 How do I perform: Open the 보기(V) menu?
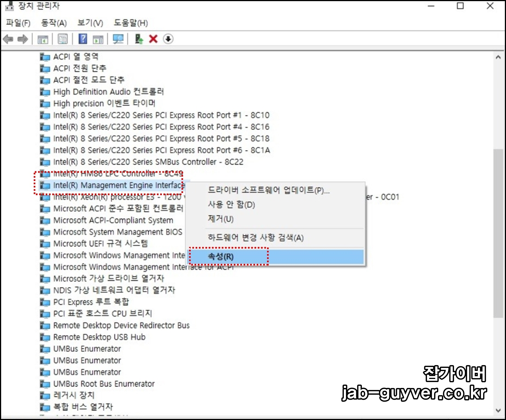pos(89,24)
